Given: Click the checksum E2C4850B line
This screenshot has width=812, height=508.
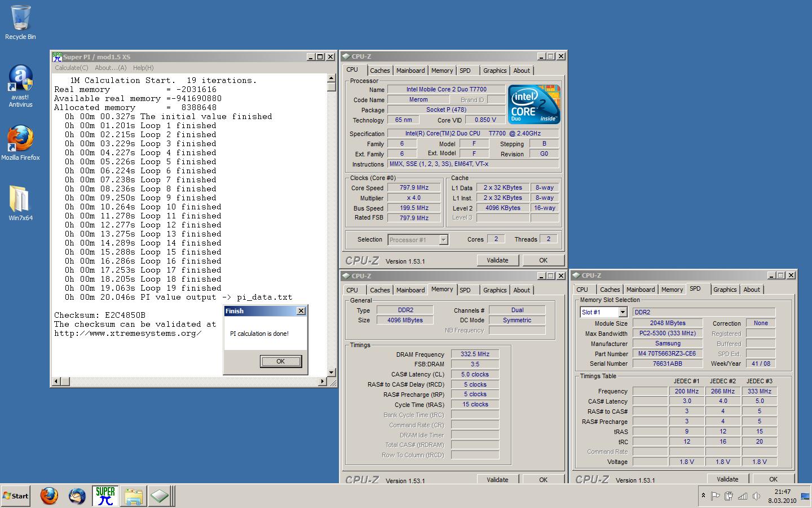Looking at the screenshot, I should [x=100, y=315].
